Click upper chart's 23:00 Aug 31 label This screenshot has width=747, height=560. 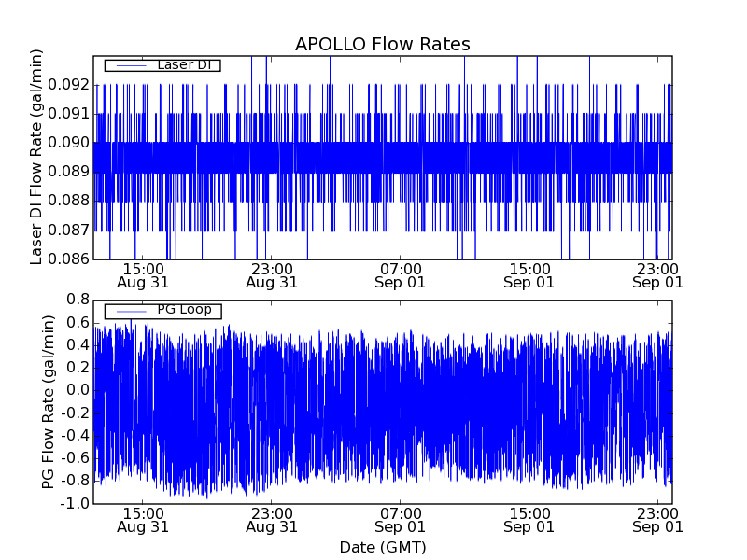click(272, 275)
